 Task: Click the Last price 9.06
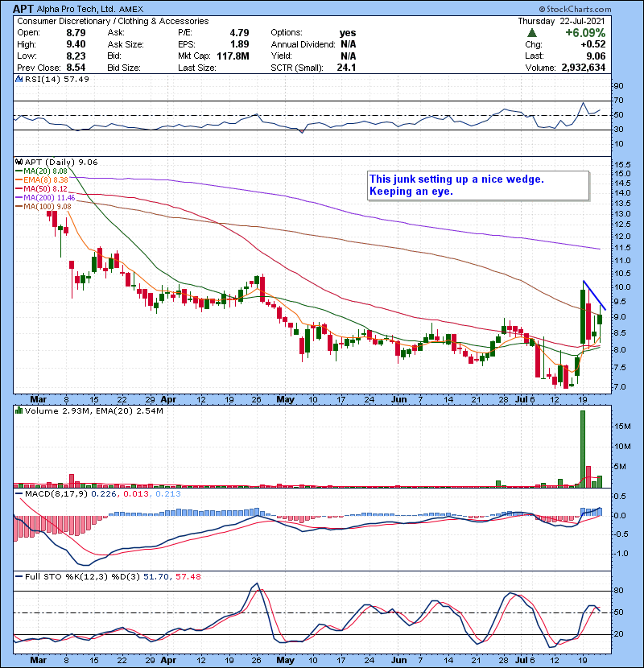pyautogui.click(x=596, y=56)
